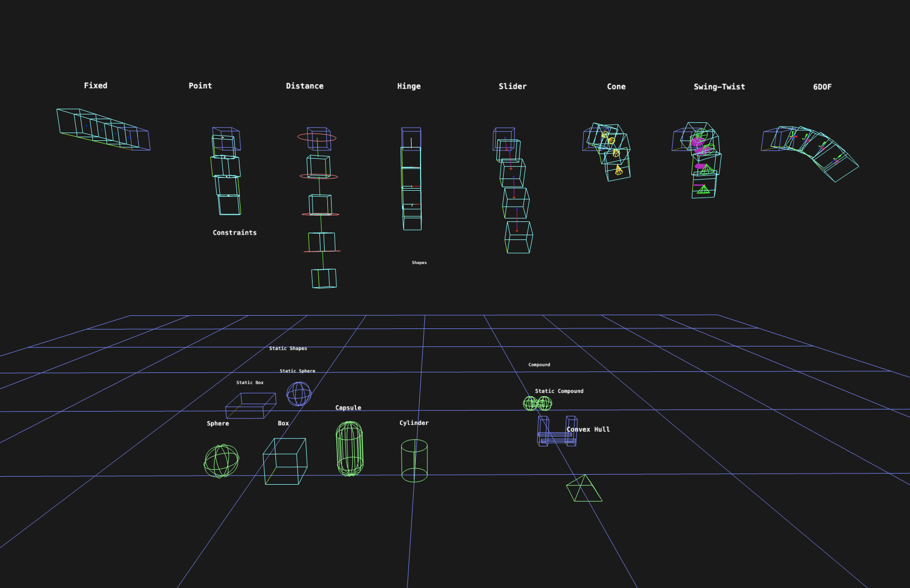Image resolution: width=910 pixels, height=588 pixels.
Task: Select the Point constraint box stack
Action: (x=226, y=171)
